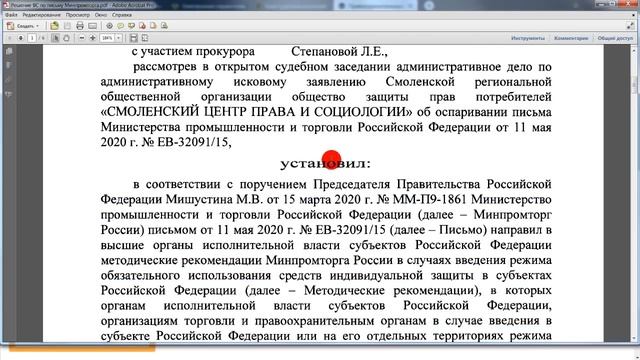The image size is (640, 360).
Task: Open the Комментарии pane
Action: (571, 38)
